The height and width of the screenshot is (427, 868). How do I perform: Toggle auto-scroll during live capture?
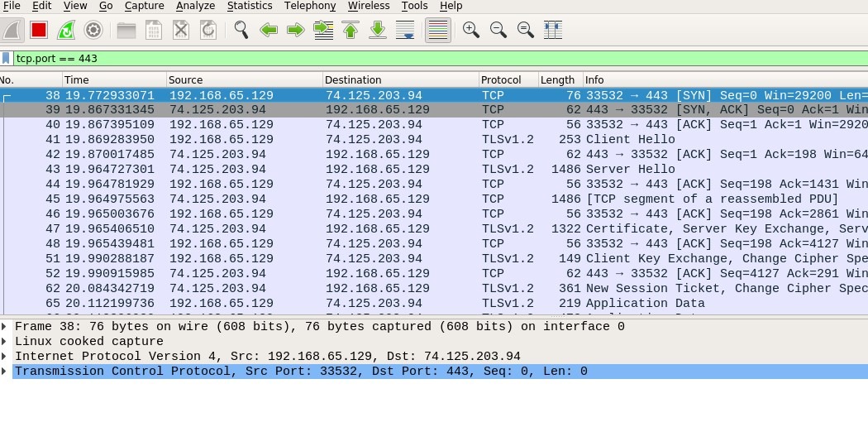pos(405,30)
